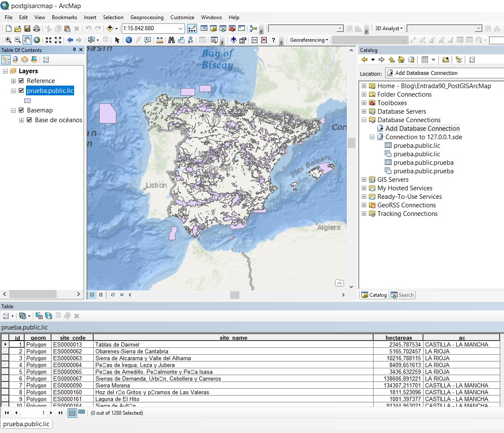Screen dimensions: 504x433
Task: Click the Go To XY icon
Action: [x=190, y=40]
